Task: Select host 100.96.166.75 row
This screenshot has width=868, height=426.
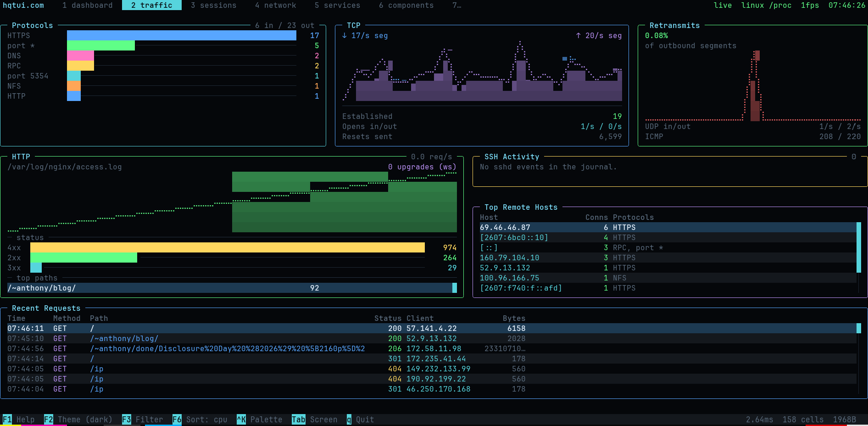Action: tap(668, 278)
